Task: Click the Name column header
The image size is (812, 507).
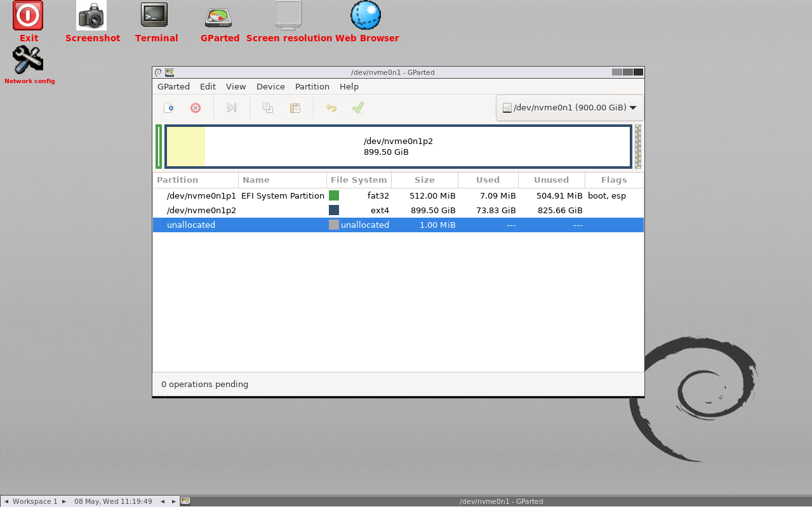Action: click(x=283, y=180)
